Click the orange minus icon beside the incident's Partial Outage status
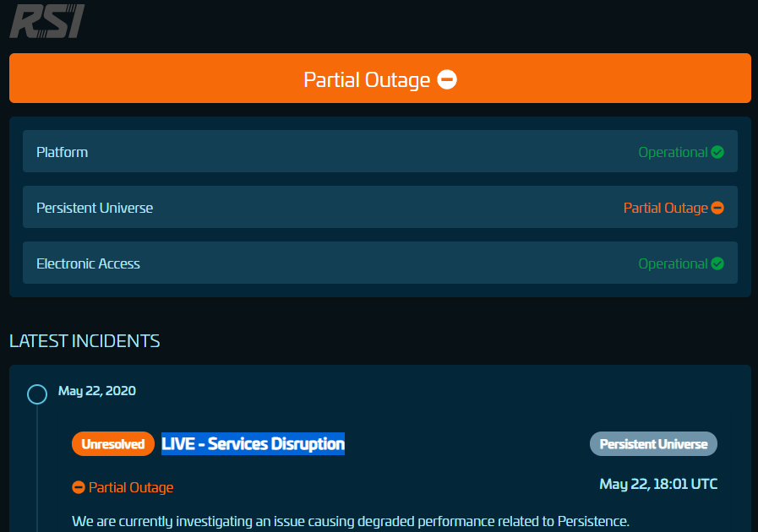Screen dimensions: 758x532 coord(79,487)
